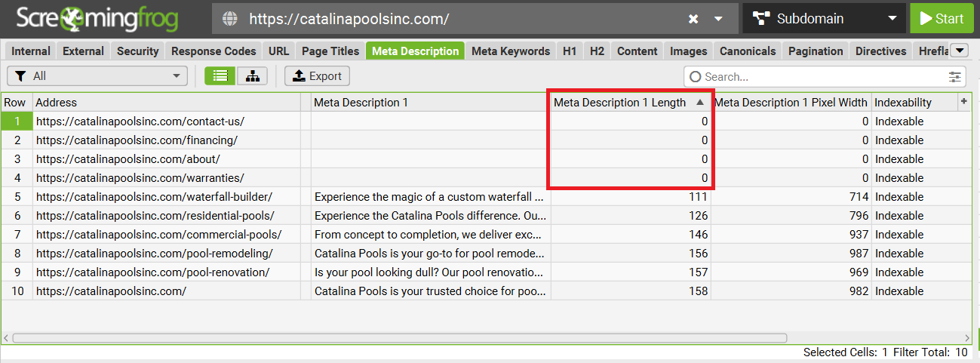Select the Meta Description tab
This screenshot has width=980, height=363.
point(416,51)
